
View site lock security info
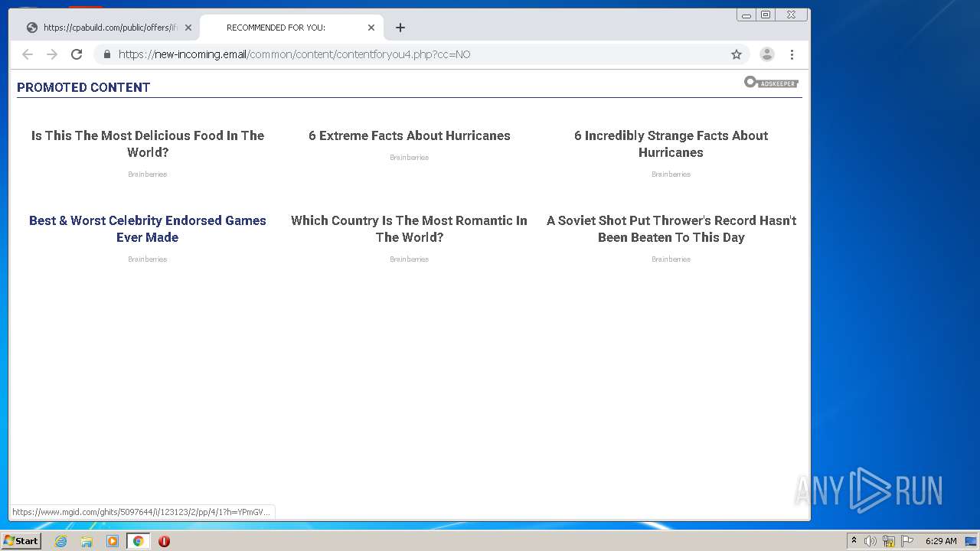tap(106, 54)
